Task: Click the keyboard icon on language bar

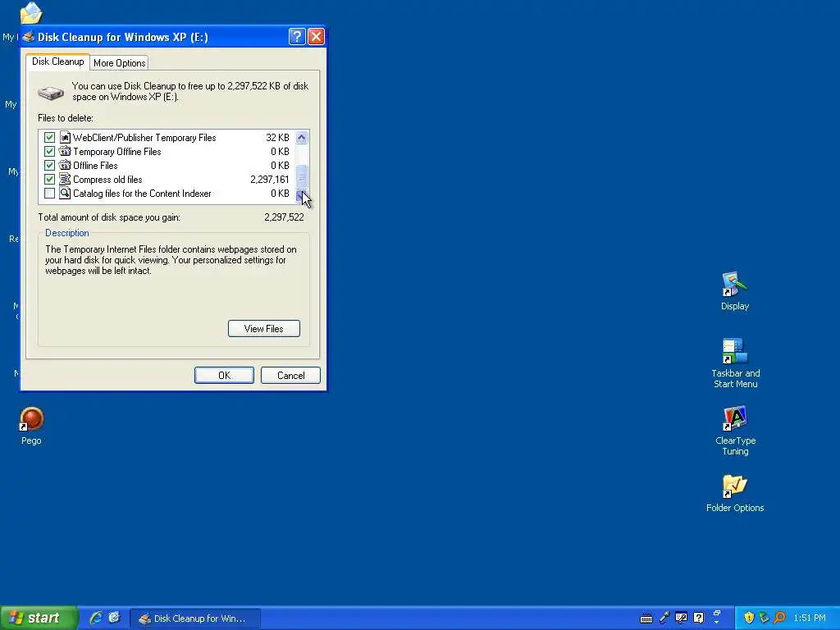Action: [646, 619]
